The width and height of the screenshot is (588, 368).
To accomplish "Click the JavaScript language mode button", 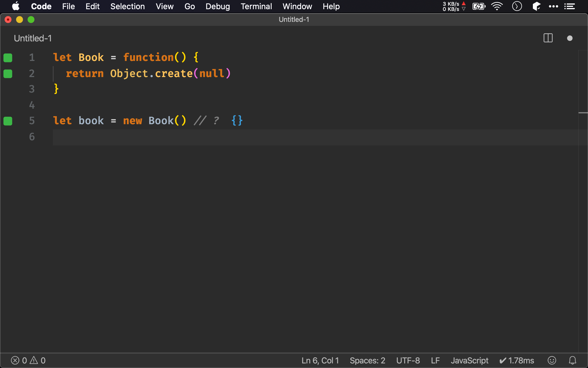I will (x=469, y=360).
